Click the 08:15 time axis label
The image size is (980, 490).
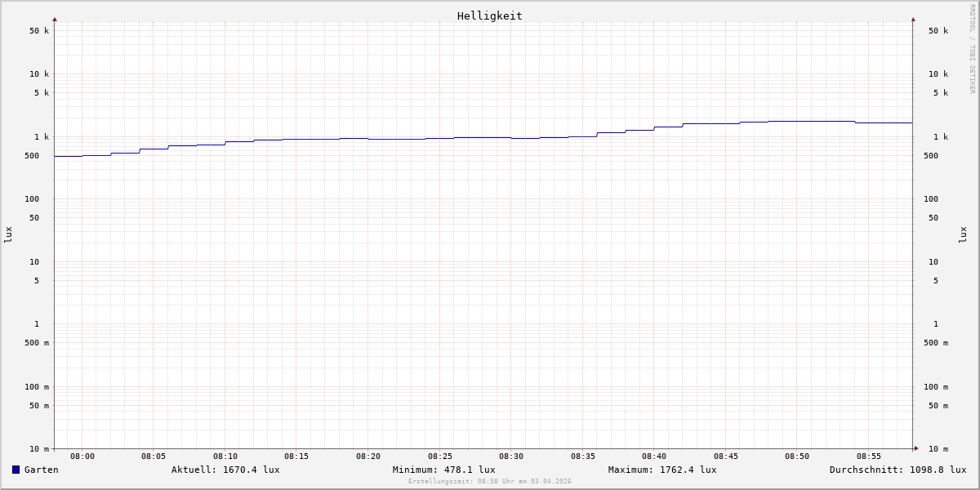pos(296,457)
